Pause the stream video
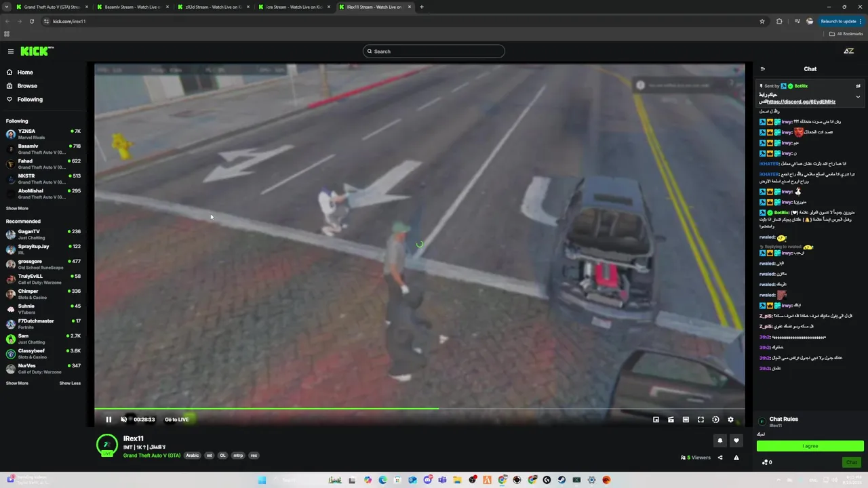 (x=108, y=420)
